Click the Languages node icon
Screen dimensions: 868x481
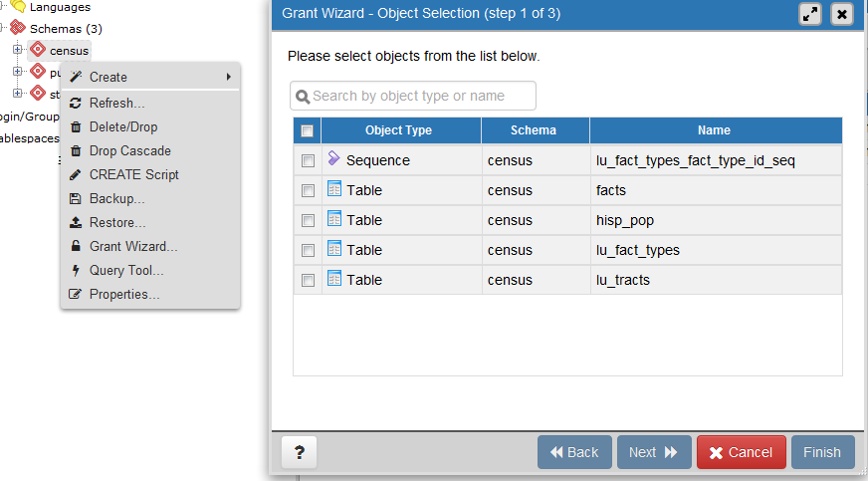(x=18, y=7)
